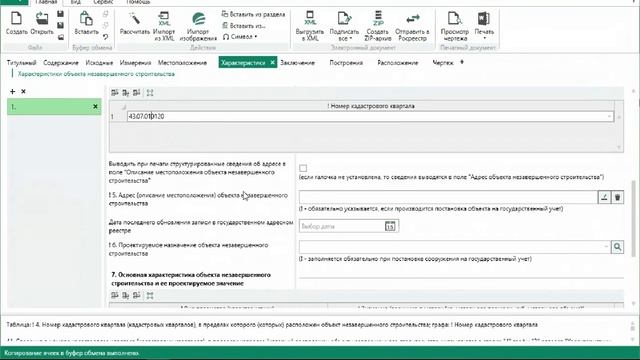640x360 pixels.
Task: Click Проектируемое назначение input field
Action: (x=455, y=247)
